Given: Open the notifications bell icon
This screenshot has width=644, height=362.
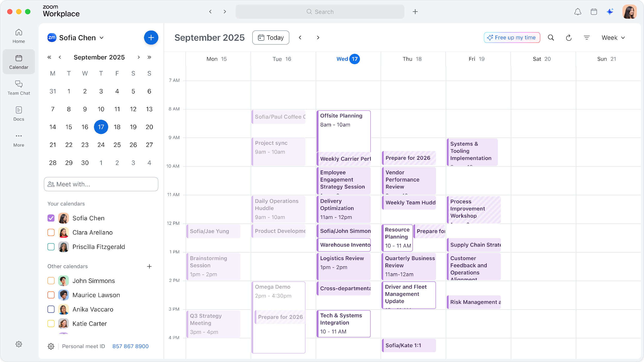Looking at the screenshot, I should point(578,12).
